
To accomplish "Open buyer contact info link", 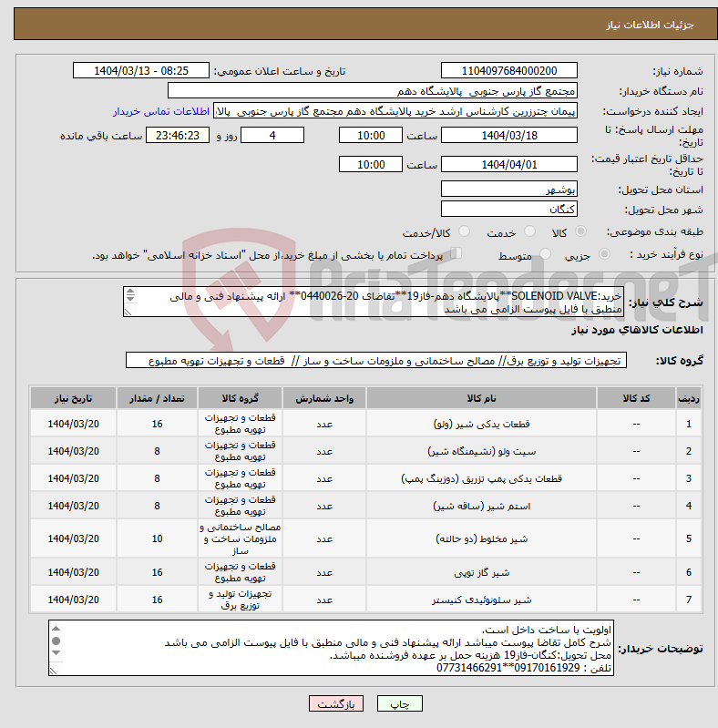I will coord(161,111).
